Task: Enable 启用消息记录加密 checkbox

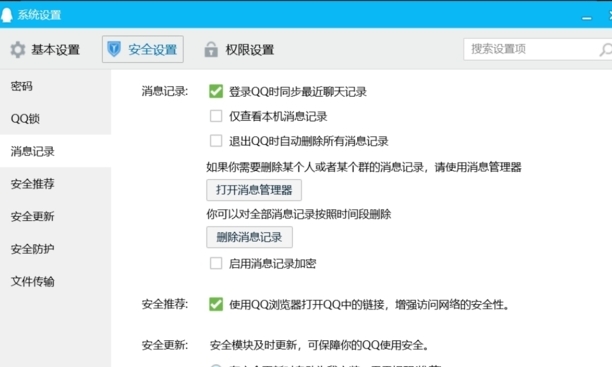Action: 216,263
